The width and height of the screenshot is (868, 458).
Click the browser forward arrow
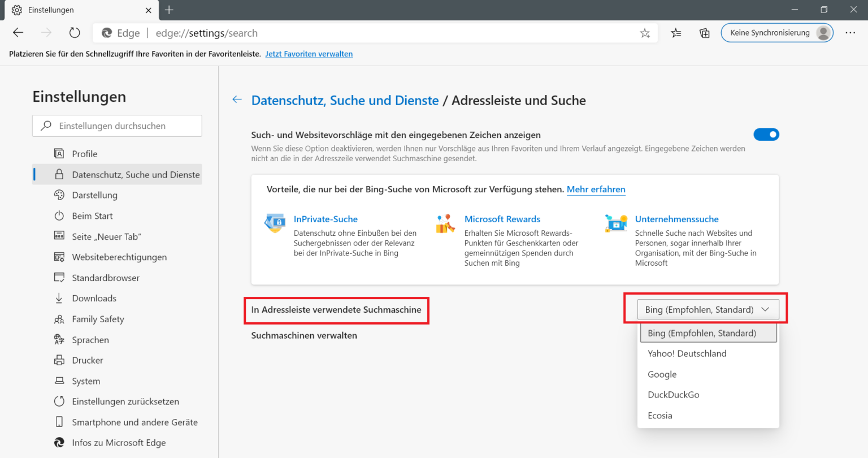[46, 33]
